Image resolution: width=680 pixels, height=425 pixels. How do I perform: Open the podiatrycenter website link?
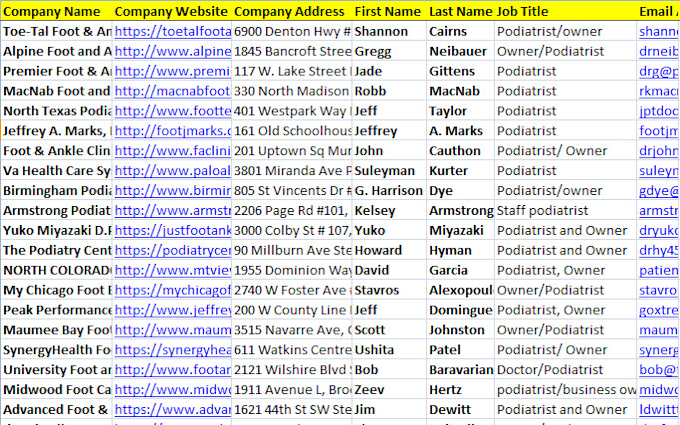173,250
